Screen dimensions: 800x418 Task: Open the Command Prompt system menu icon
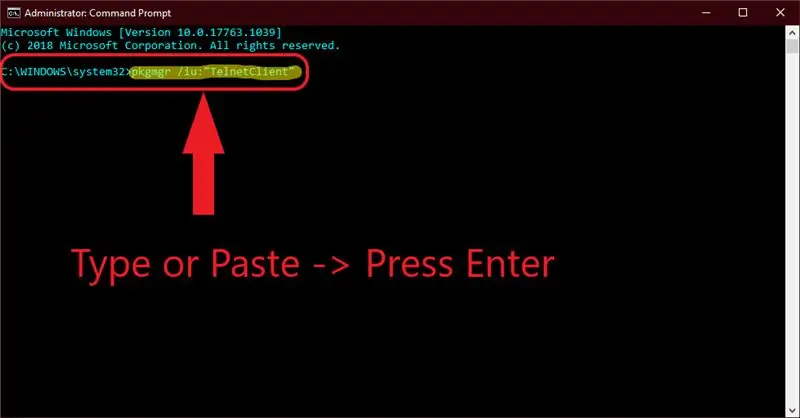click(14, 13)
